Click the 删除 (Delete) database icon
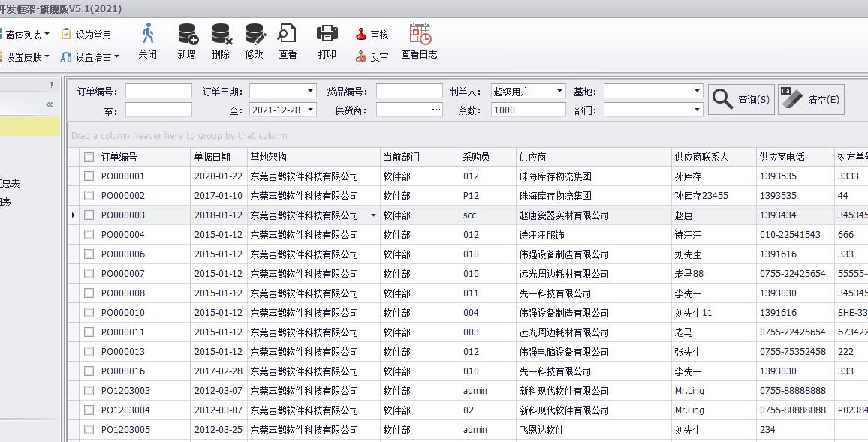868x442 pixels. coord(221,35)
